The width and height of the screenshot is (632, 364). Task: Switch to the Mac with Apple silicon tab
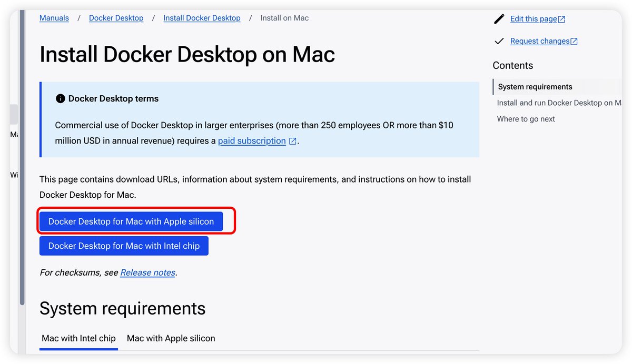click(x=171, y=338)
